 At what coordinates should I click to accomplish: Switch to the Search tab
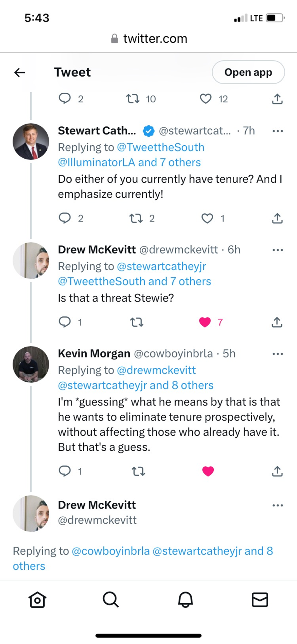110,600
